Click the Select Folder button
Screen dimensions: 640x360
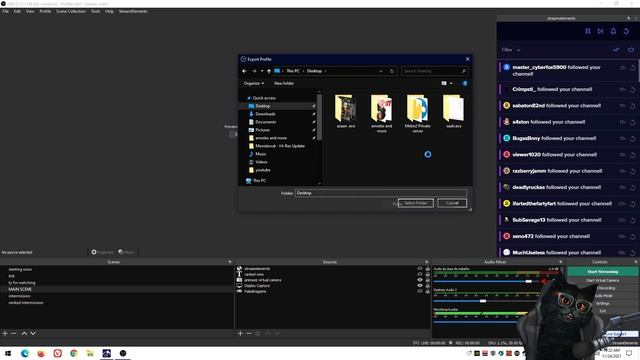[x=416, y=203]
